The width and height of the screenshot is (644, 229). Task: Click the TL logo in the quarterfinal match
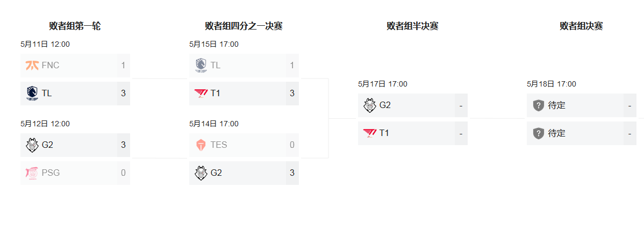click(201, 66)
